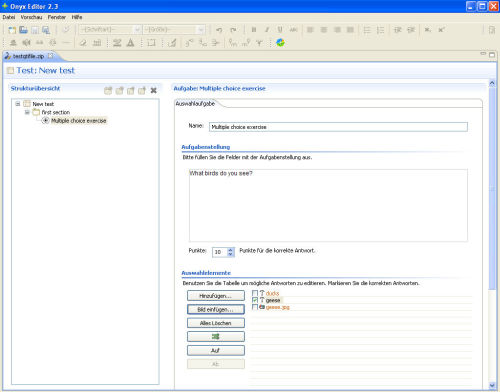
Task: Open the Größe font size dropdown
Action: [201, 30]
